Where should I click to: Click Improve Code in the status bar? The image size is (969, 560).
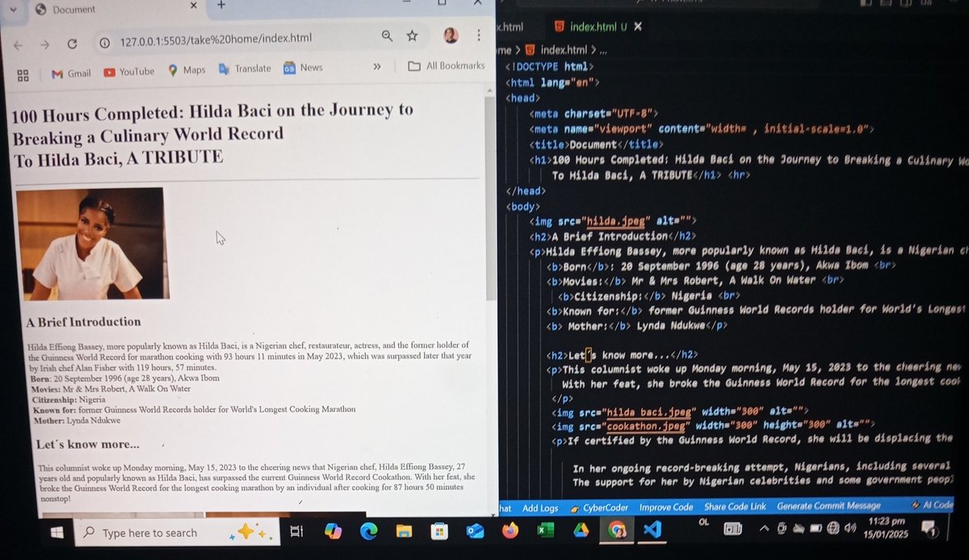[x=666, y=508]
